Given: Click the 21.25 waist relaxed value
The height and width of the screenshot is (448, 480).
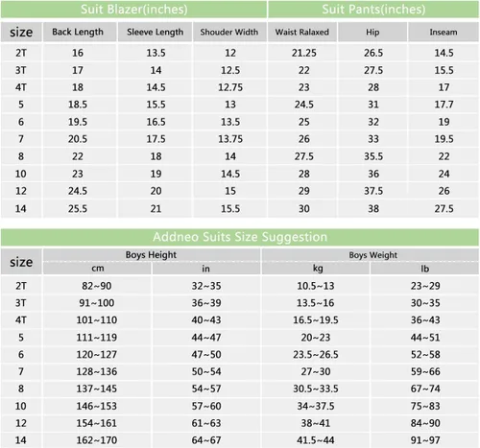Looking at the screenshot, I should coord(303,53).
